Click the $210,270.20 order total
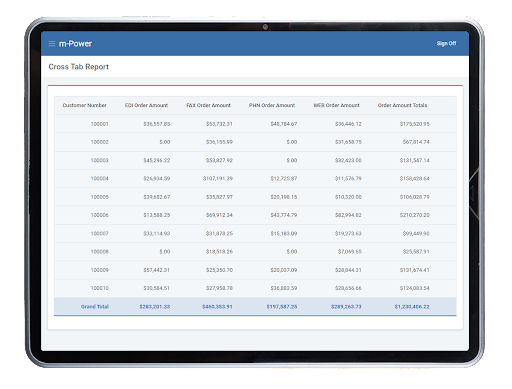This screenshot has height=389, width=512. [415, 215]
